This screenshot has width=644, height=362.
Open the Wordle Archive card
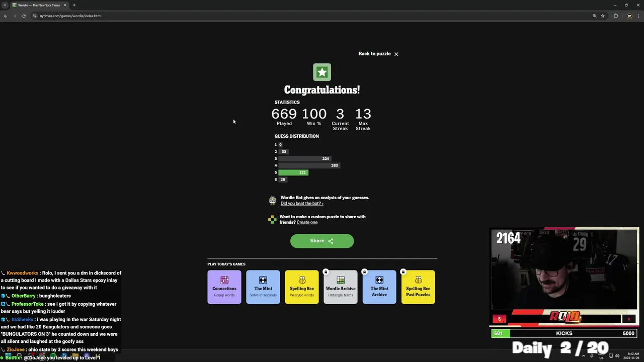click(341, 287)
